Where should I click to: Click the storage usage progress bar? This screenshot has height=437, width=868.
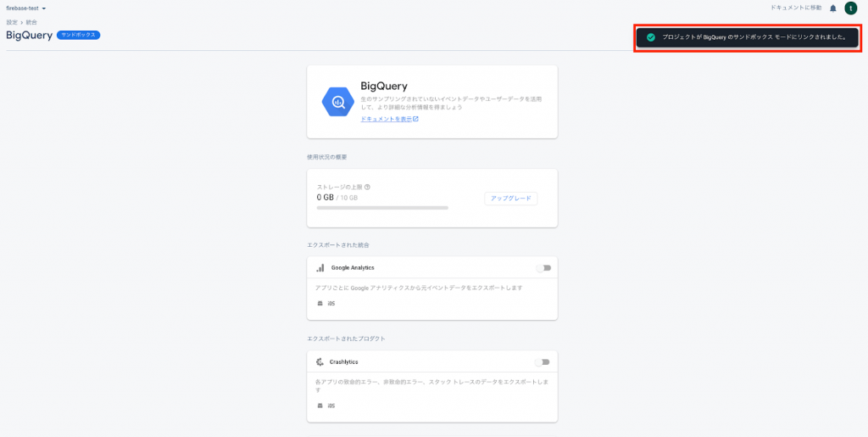(x=382, y=208)
